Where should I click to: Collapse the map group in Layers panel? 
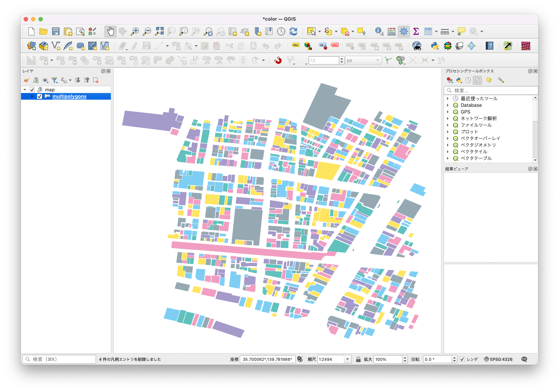25,90
